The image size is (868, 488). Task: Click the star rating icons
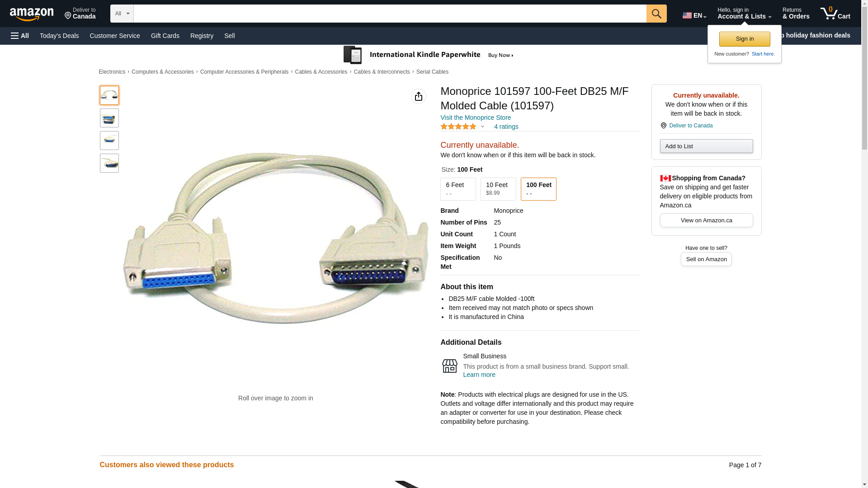(x=458, y=127)
